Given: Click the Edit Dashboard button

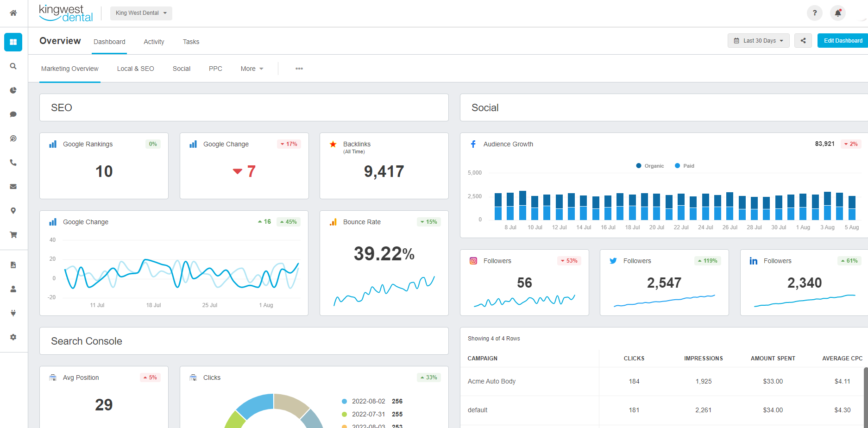Looking at the screenshot, I should tap(843, 41).
